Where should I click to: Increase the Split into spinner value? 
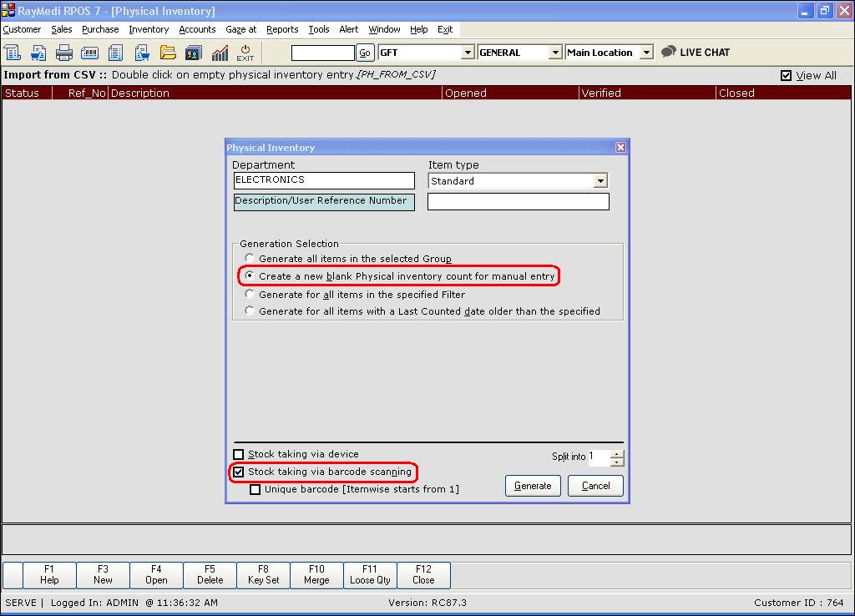point(617,454)
